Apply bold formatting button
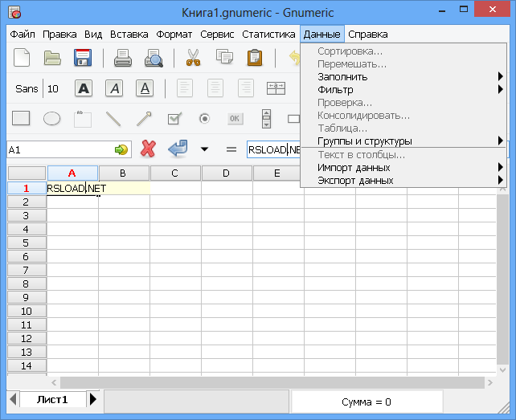The height and width of the screenshot is (420, 516). pos(84,88)
